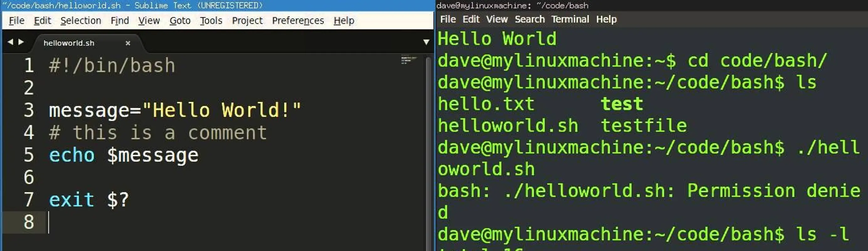Click the terminal window title bar
This screenshot has height=251, width=868.
652,5
